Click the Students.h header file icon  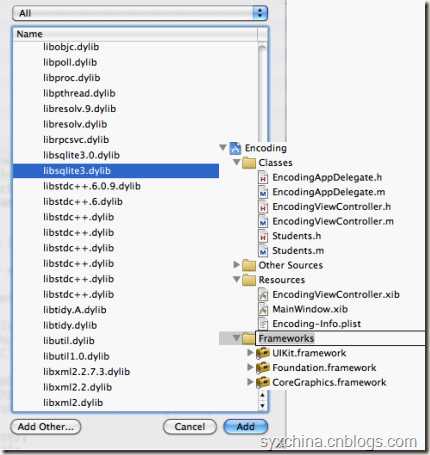pyautogui.click(x=263, y=236)
